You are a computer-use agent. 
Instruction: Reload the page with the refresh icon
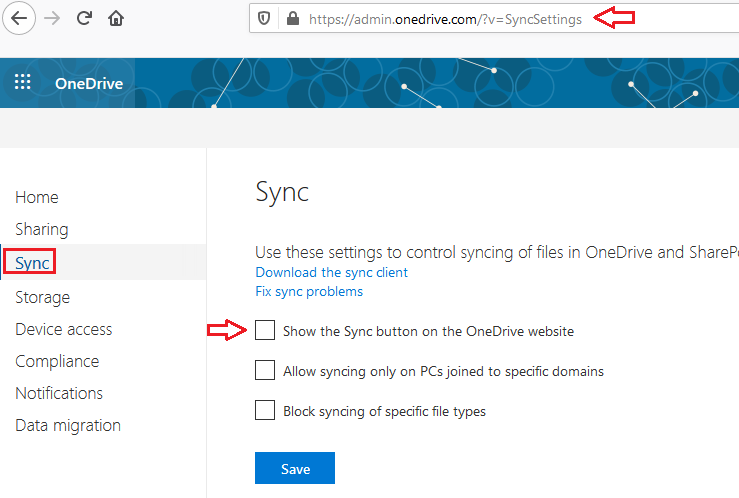point(84,18)
